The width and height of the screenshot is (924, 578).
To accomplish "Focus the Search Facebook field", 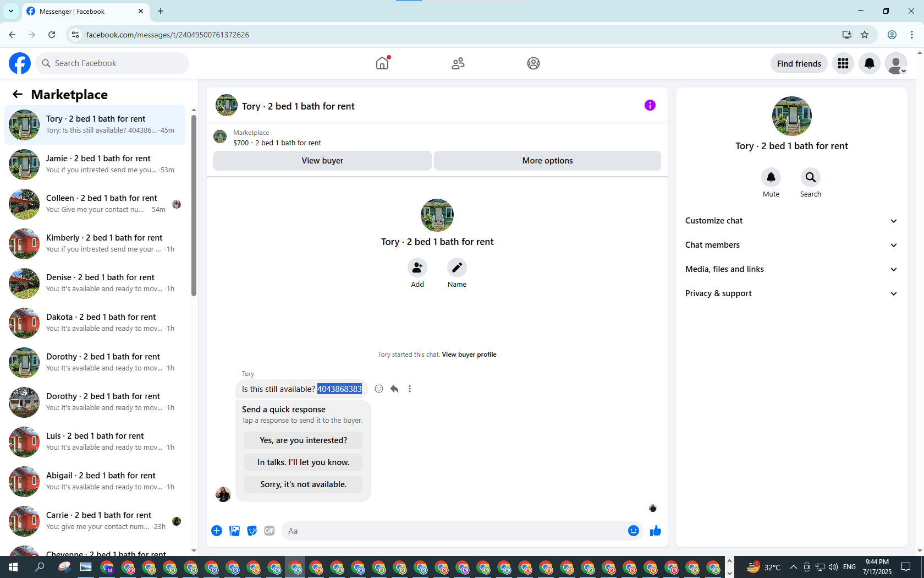I will click(x=112, y=63).
